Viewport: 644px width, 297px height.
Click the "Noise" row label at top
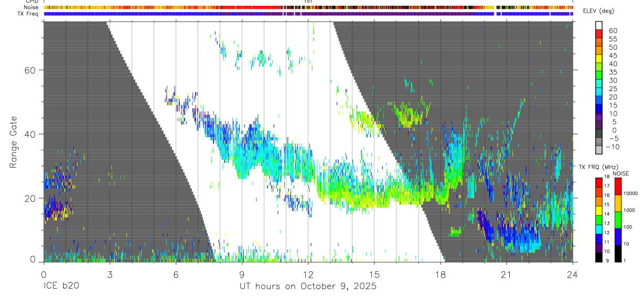[x=31, y=7]
